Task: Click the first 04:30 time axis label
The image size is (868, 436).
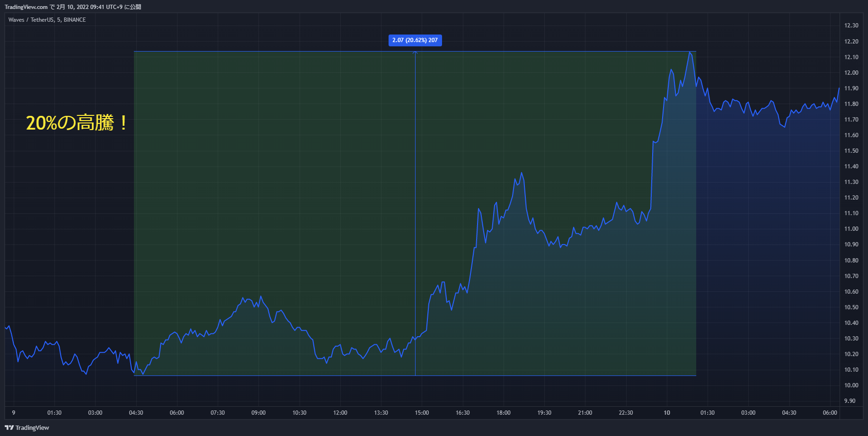Action: pos(136,413)
